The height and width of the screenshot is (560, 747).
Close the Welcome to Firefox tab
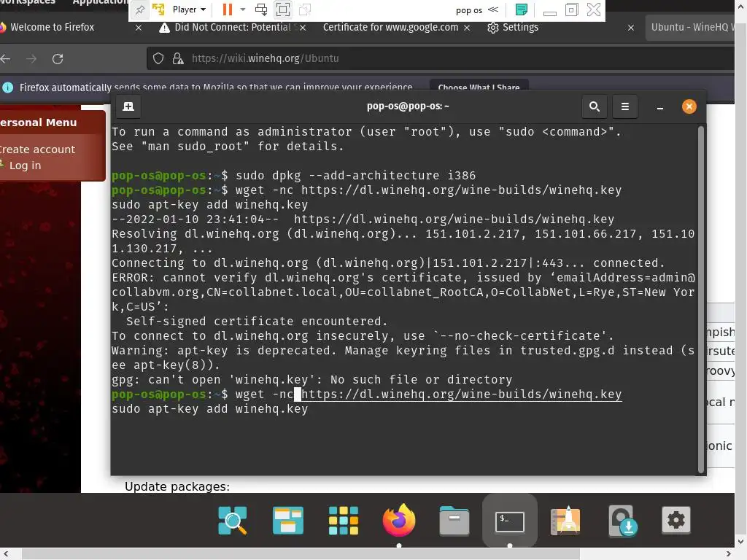138,28
